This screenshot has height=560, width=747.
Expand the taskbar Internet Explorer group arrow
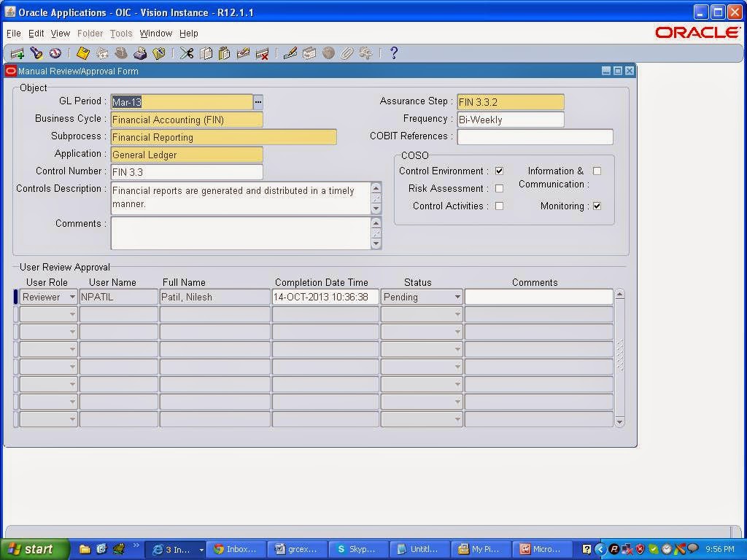[201, 550]
